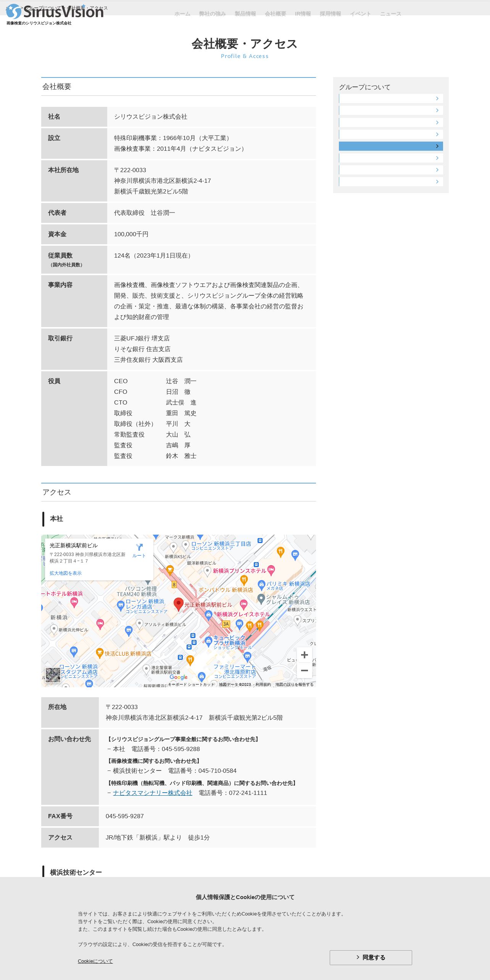
Task: Open イベント menu item
Action: (361, 14)
